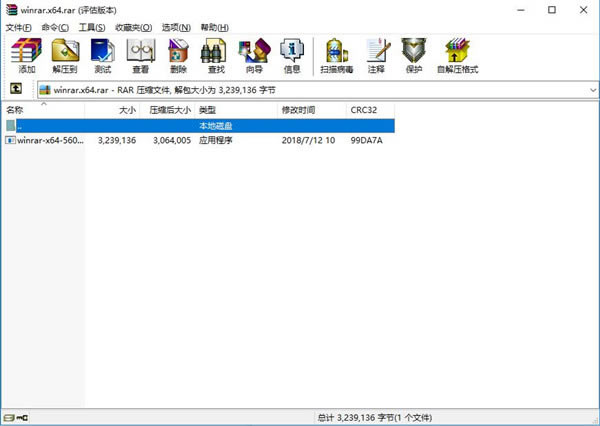Open the 帮助(H) menu
Screen dimensions: 600x426
coord(215,27)
